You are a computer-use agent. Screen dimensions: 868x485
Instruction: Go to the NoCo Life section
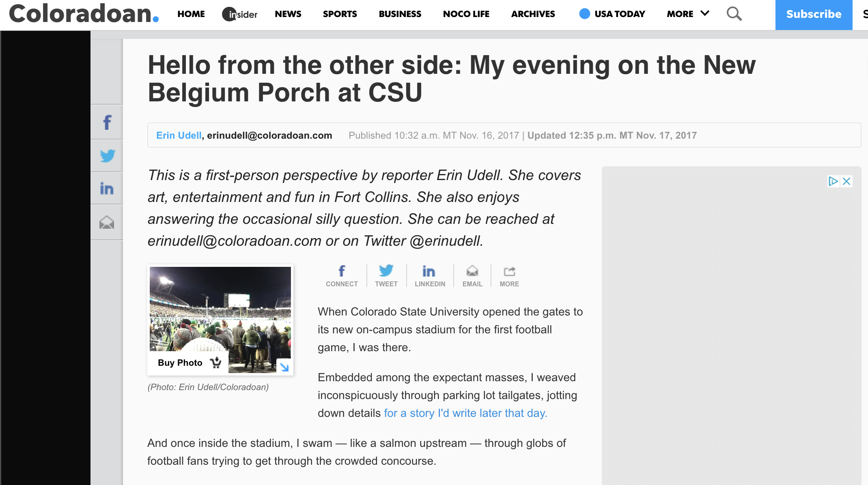point(466,14)
